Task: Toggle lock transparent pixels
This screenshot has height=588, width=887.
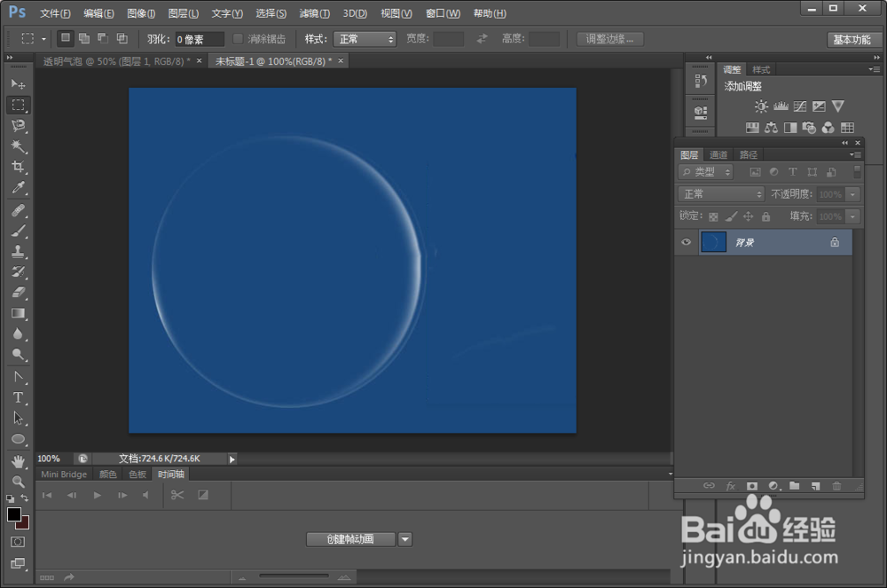Action: tap(713, 216)
